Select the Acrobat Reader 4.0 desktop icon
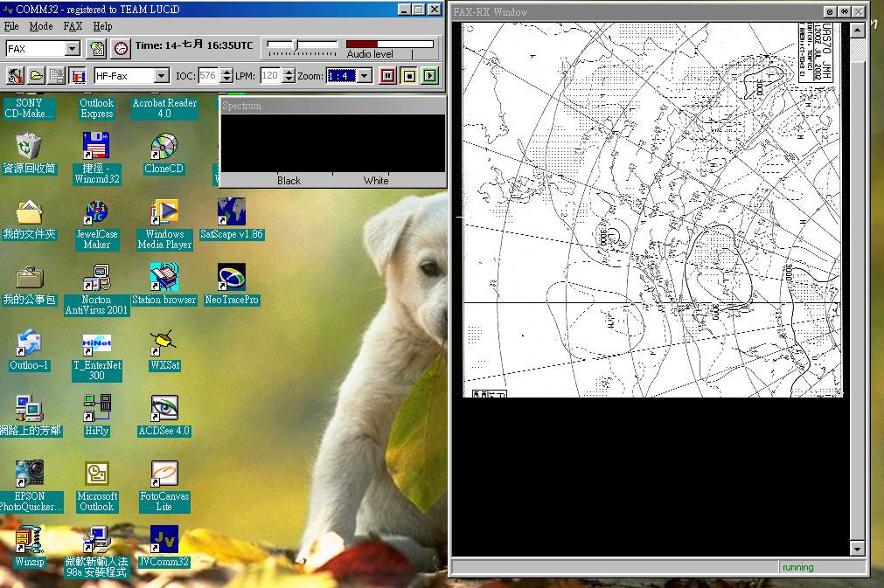The width and height of the screenshot is (884, 588). [164, 107]
